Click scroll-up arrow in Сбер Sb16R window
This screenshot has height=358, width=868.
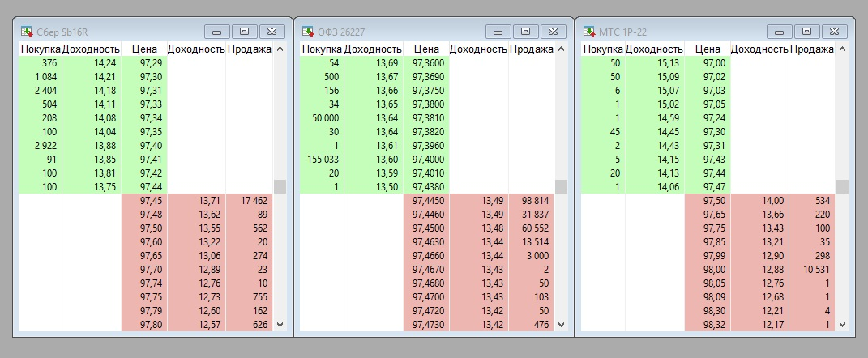[x=280, y=49]
